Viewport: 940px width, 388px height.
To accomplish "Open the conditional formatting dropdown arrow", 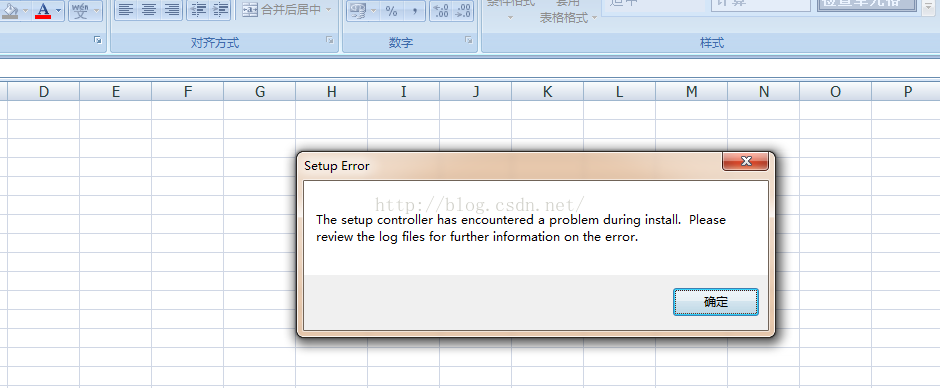I will [x=511, y=17].
